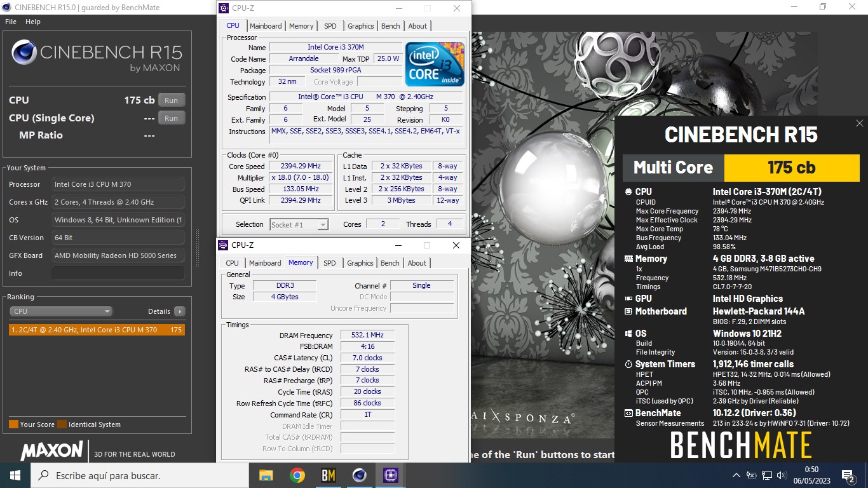Select the 2C/4T Intel Core i3 ranking row

pos(97,330)
